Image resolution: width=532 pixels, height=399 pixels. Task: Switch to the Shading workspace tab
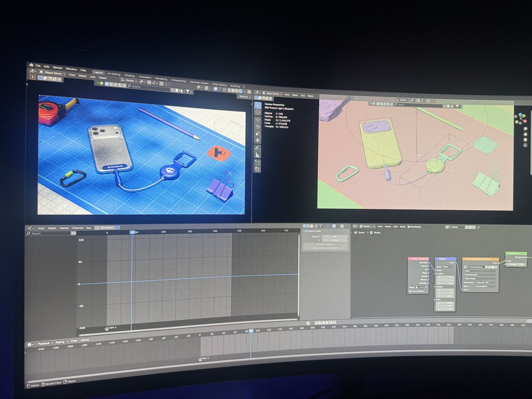[130, 76]
